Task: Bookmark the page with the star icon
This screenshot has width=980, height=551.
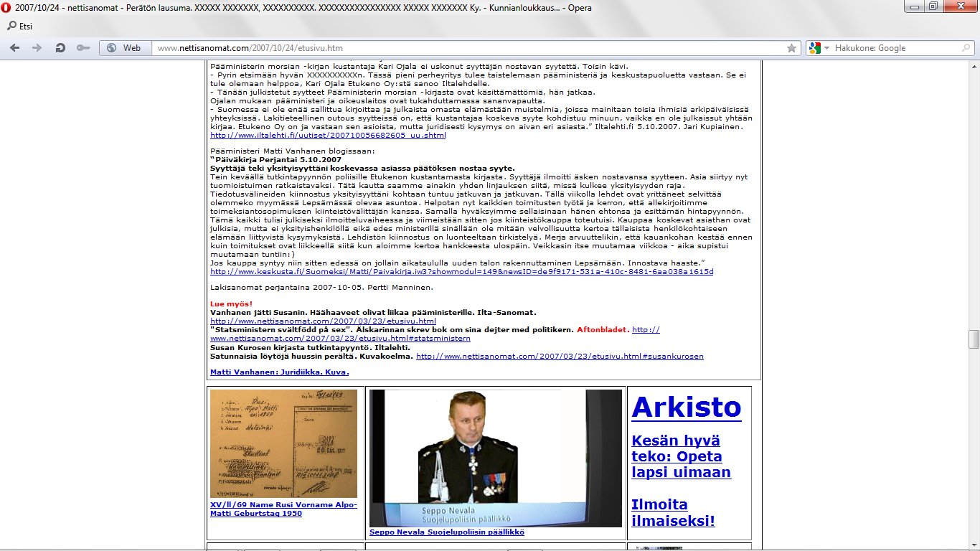Action: coord(791,48)
